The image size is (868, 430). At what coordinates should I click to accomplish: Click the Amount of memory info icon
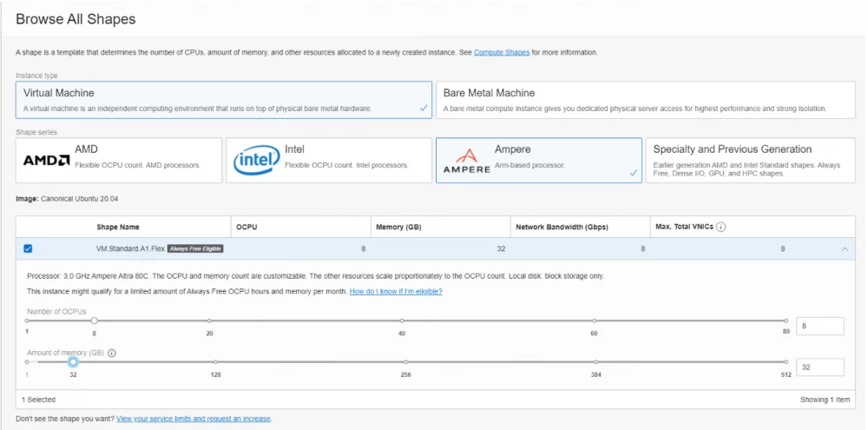(x=112, y=353)
